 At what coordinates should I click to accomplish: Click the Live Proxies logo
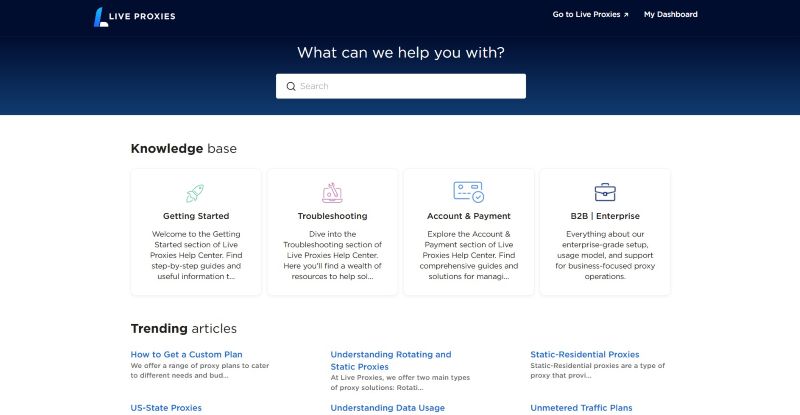coord(135,16)
